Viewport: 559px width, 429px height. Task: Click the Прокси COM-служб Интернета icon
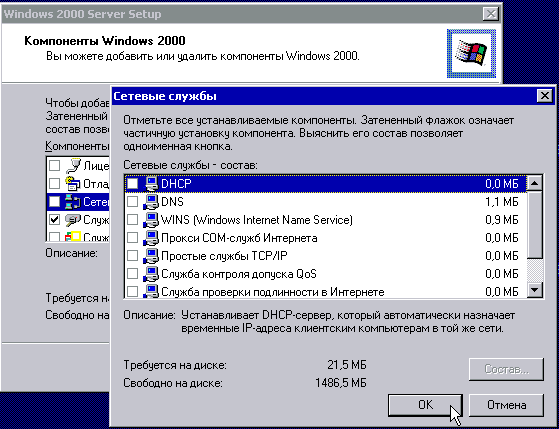click(x=151, y=238)
